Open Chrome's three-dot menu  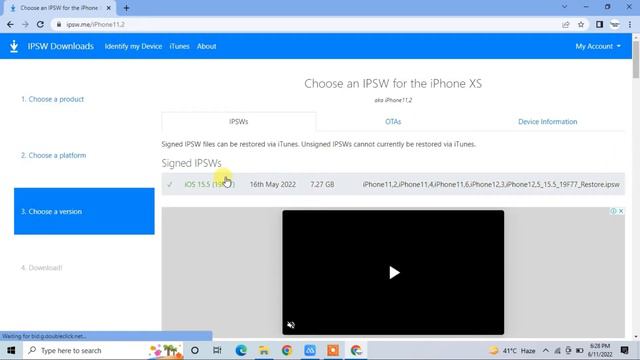pos(630,24)
